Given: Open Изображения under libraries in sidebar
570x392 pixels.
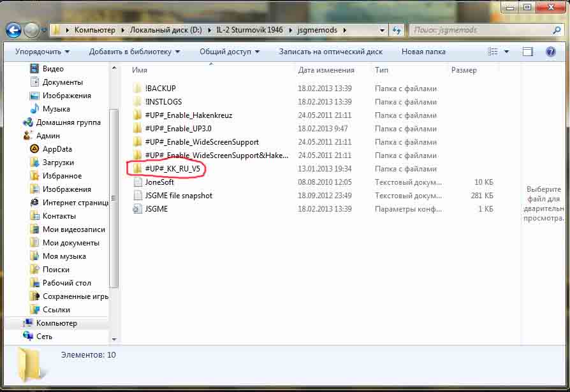Looking at the screenshot, I should (66, 96).
